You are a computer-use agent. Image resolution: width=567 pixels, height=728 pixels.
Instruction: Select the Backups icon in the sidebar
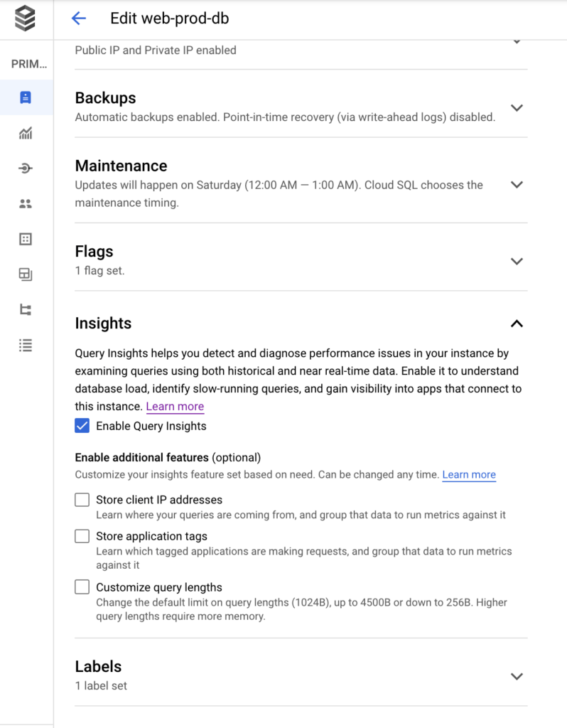[x=26, y=274]
